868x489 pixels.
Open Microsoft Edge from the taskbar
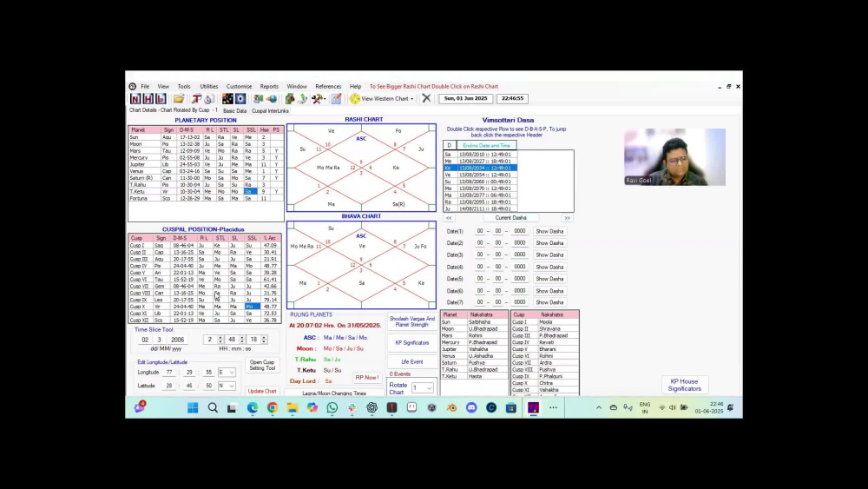pos(253,407)
